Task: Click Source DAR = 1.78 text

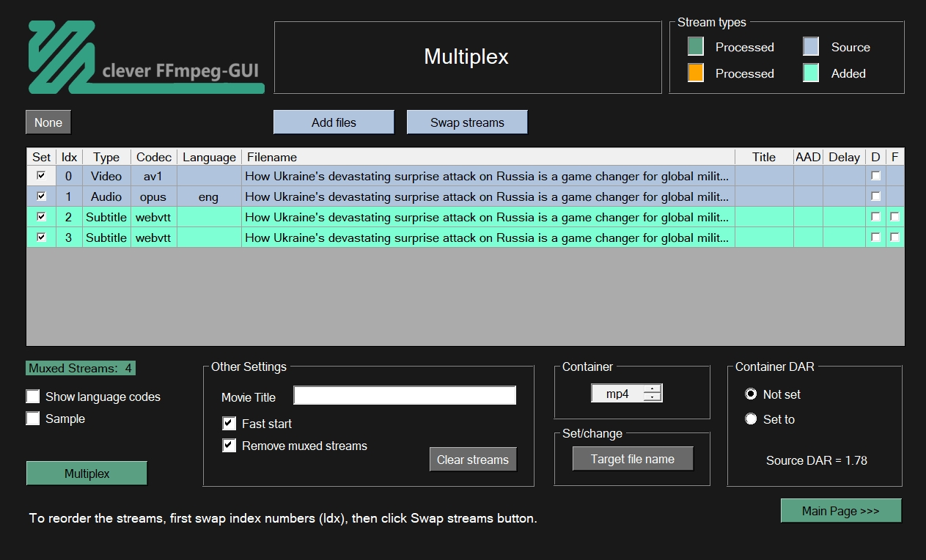Action: click(817, 460)
